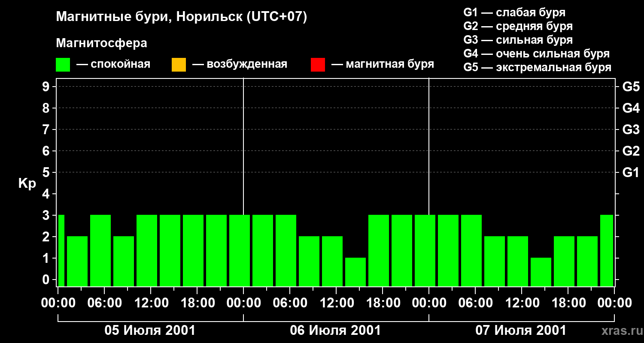
Task: Click the '06:00' time label on 05 Июля
Action: coord(104,303)
